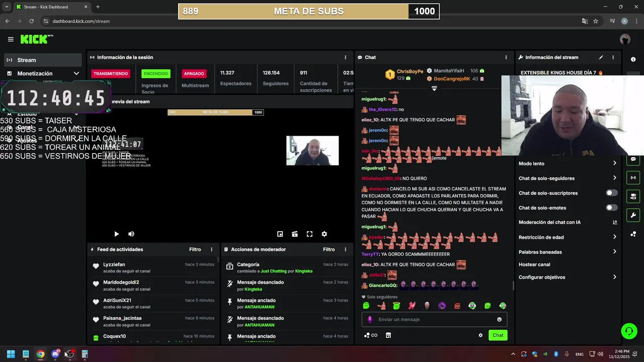Select Stream in the left sidebar
The height and width of the screenshot is (362, 644).
tap(43, 60)
